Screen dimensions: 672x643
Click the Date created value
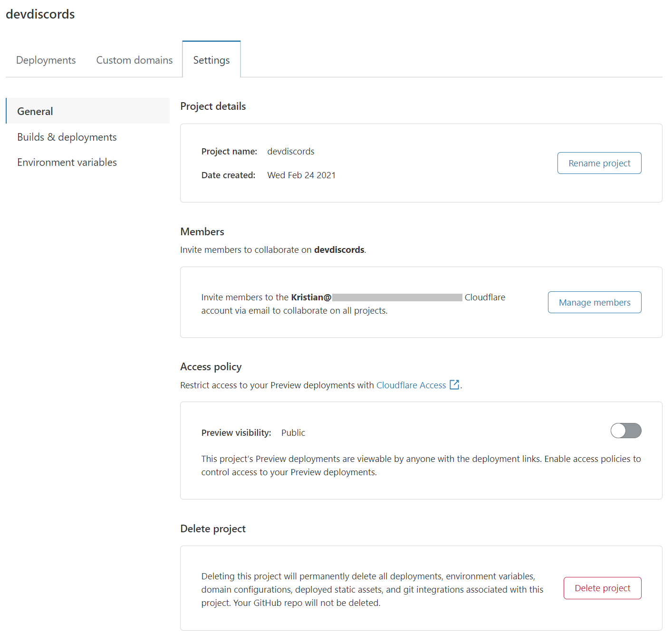301,175
